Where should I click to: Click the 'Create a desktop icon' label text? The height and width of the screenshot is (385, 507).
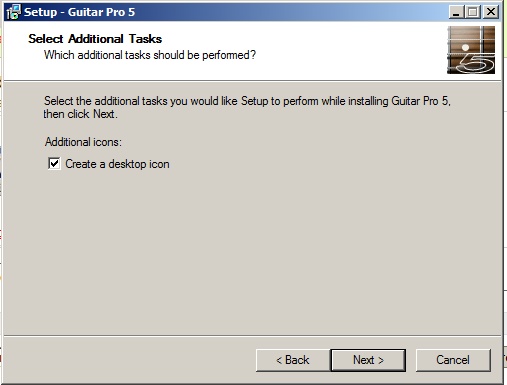click(117, 164)
